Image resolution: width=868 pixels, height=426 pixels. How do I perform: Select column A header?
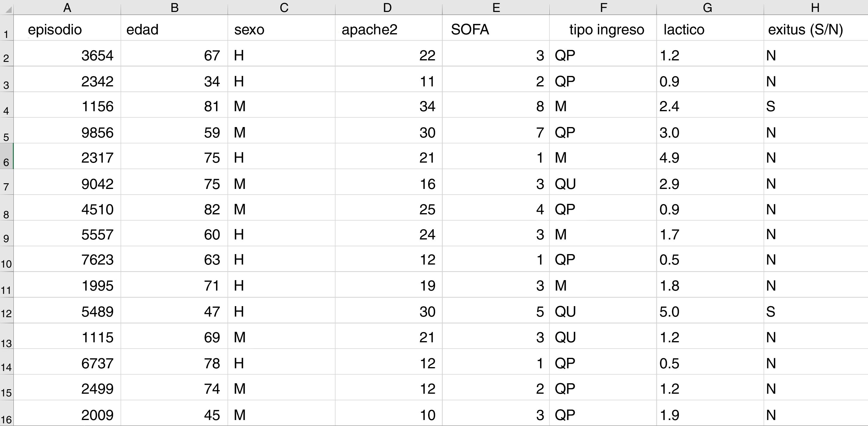pyautogui.click(x=67, y=7)
